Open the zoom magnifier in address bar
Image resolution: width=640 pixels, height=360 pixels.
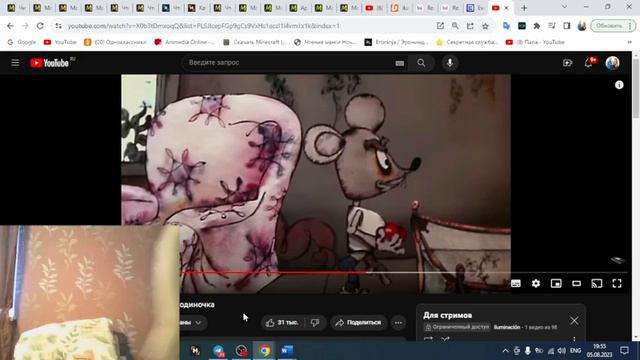pos(455,26)
